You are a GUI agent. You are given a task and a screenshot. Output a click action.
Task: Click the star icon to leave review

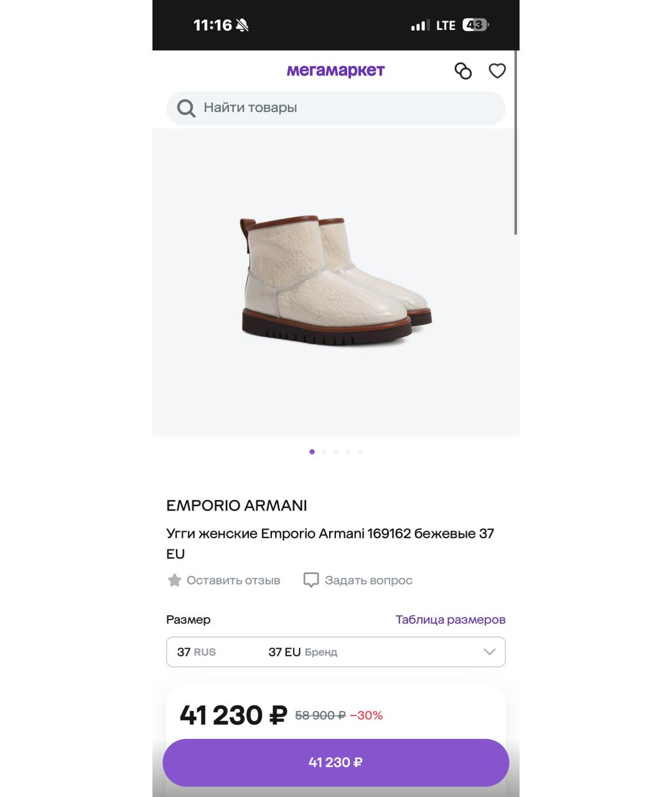tap(174, 580)
